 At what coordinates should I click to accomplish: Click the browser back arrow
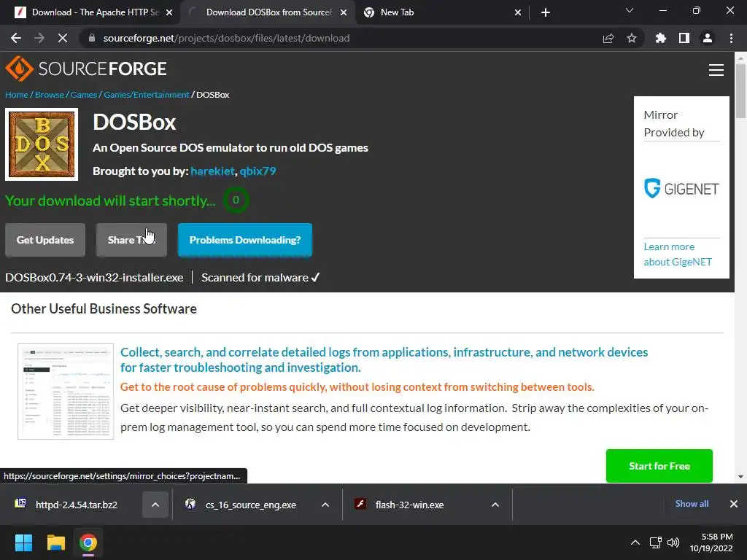coord(16,38)
